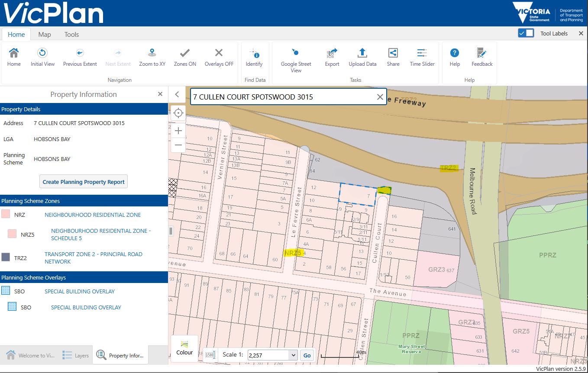Click the first SBO overlay swatch
The image size is (588, 373).
tap(6, 291)
